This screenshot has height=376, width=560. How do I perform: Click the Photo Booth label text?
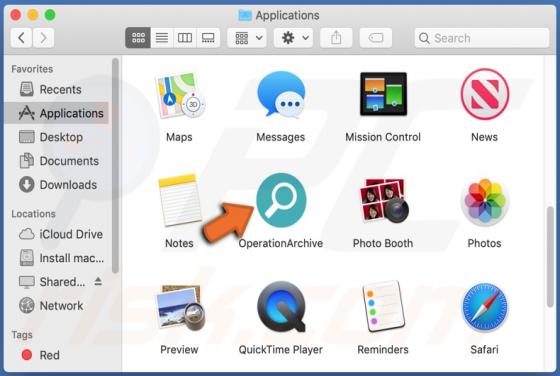pyautogui.click(x=383, y=244)
